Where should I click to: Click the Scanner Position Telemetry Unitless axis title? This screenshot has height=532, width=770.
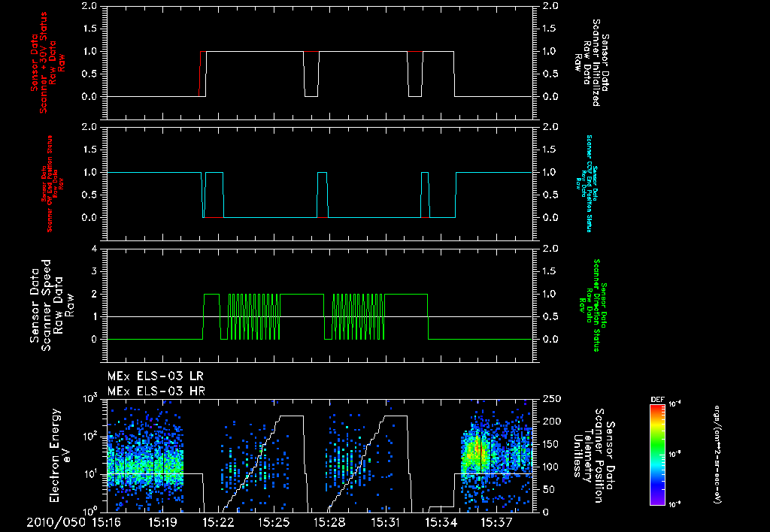[594, 455]
